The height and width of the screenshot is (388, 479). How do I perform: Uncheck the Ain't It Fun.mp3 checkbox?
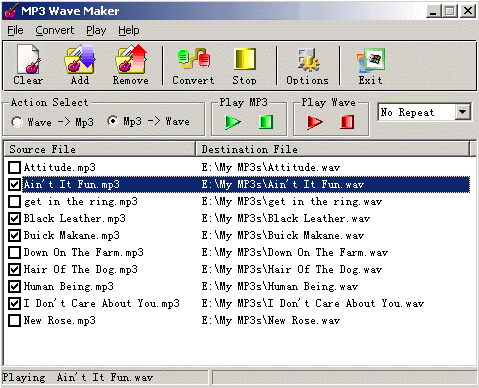14,184
